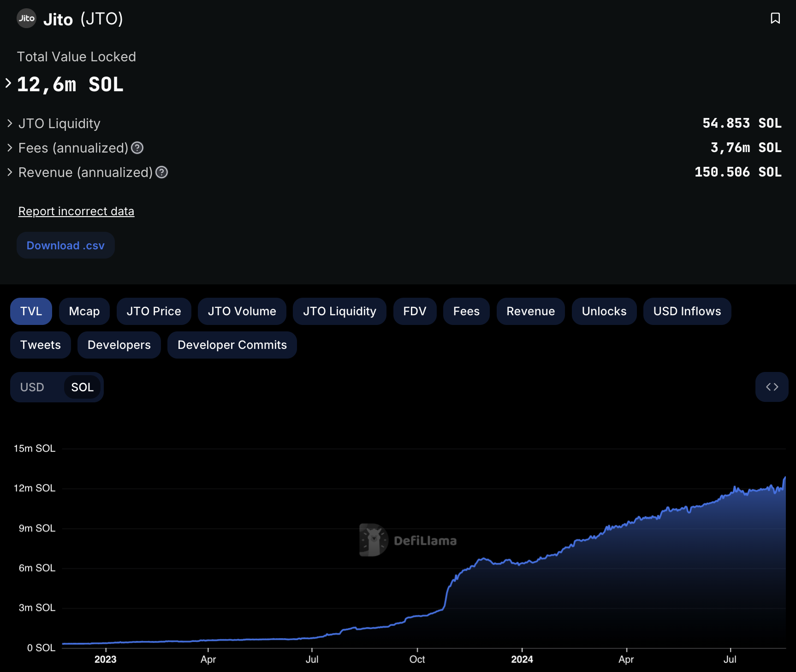Image resolution: width=796 pixels, height=672 pixels.
Task: Click the 15m SOL axis label
Action: point(35,448)
